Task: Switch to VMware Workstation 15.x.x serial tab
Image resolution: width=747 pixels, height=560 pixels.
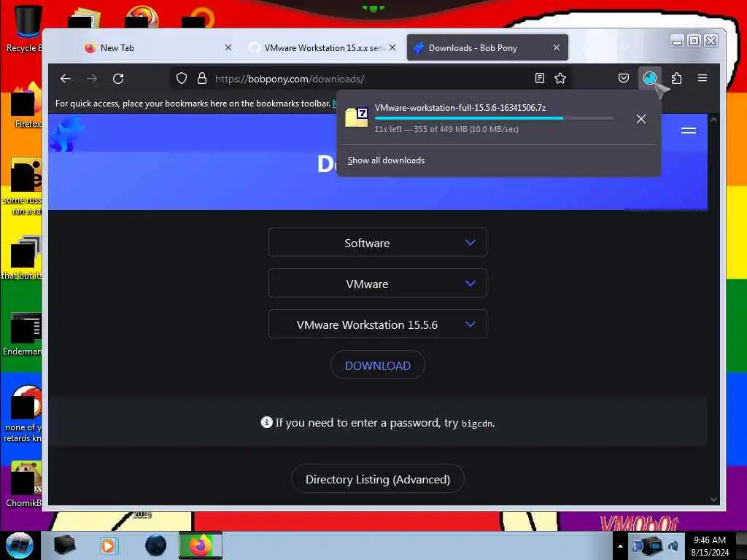Action: 322,47
